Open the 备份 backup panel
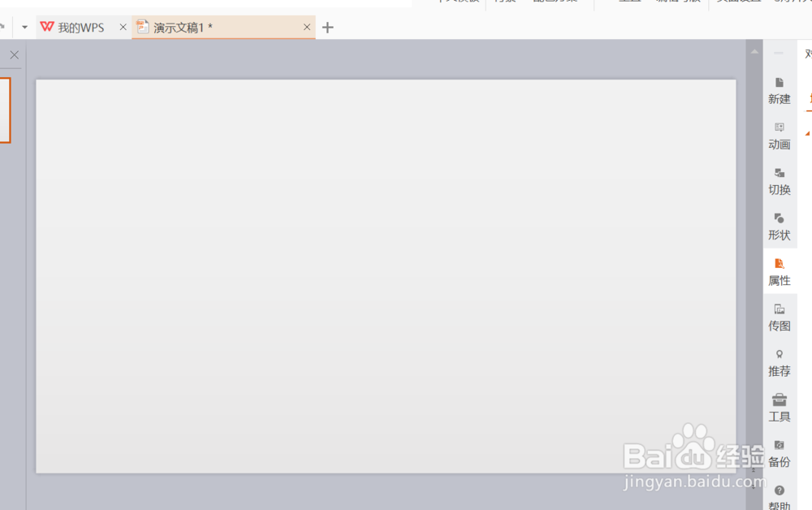The width and height of the screenshot is (812, 510). pyautogui.click(x=780, y=454)
